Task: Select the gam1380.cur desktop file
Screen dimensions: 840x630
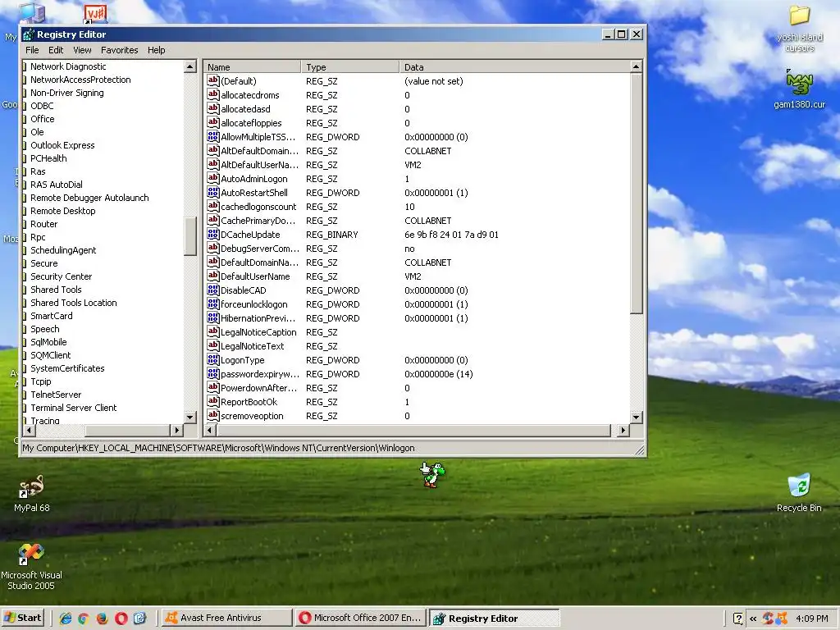Action: point(799,89)
